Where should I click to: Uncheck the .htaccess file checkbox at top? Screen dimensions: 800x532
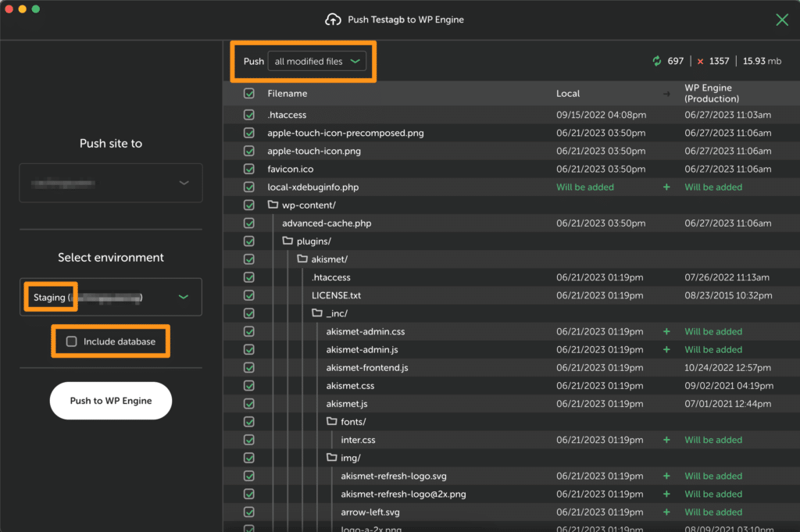pos(249,115)
